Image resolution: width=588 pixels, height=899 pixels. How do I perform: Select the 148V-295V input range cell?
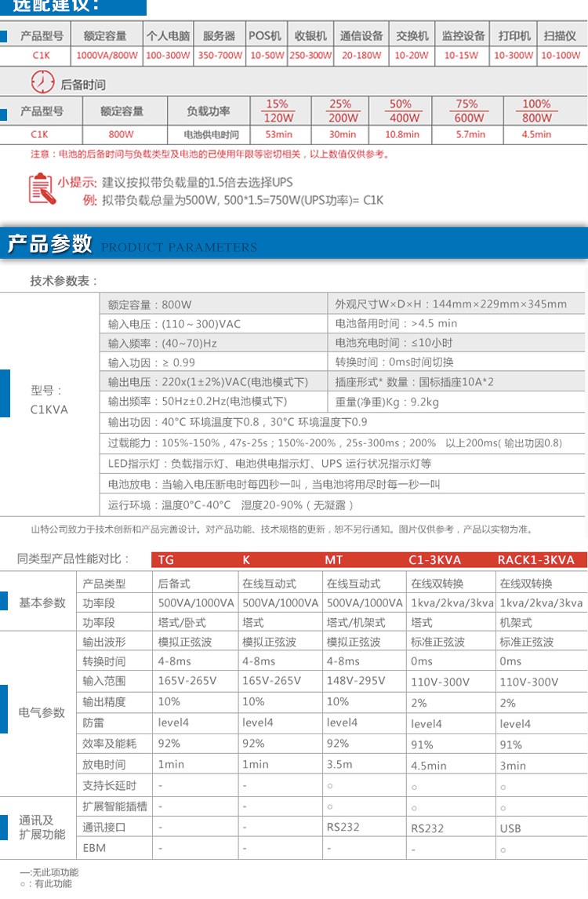[x=356, y=681]
